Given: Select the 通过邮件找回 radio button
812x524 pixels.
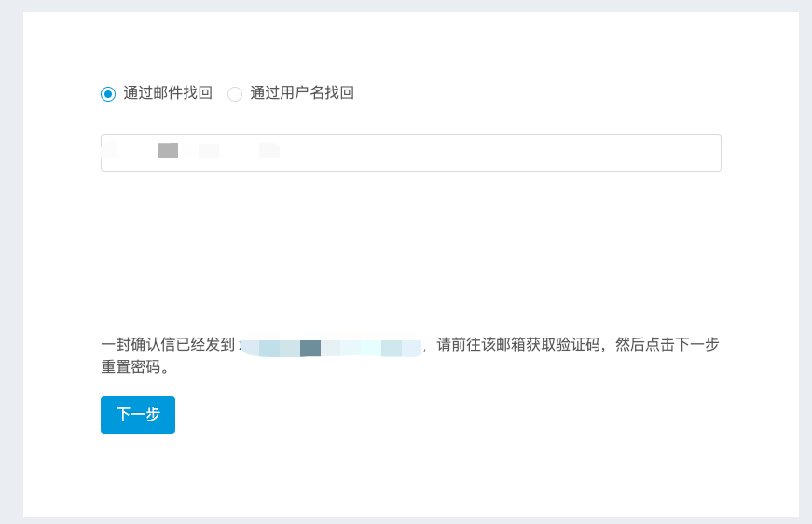Looking at the screenshot, I should (x=108, y=93).
